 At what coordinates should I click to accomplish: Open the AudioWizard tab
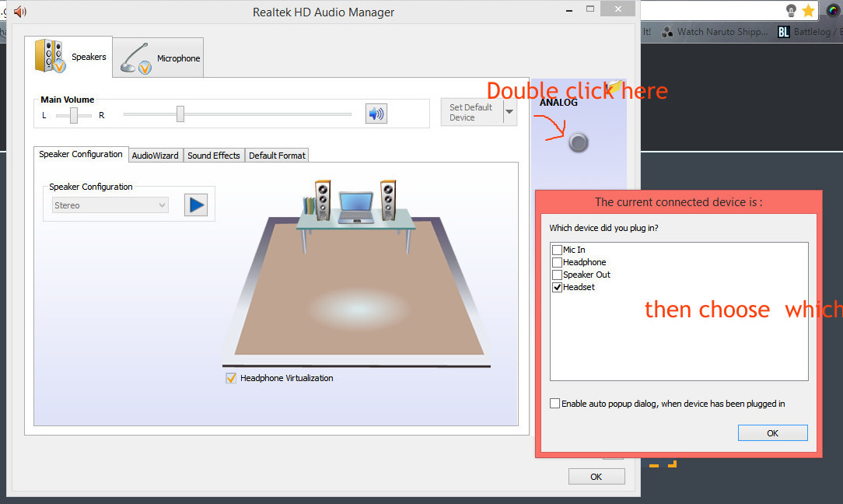(156, 156)
